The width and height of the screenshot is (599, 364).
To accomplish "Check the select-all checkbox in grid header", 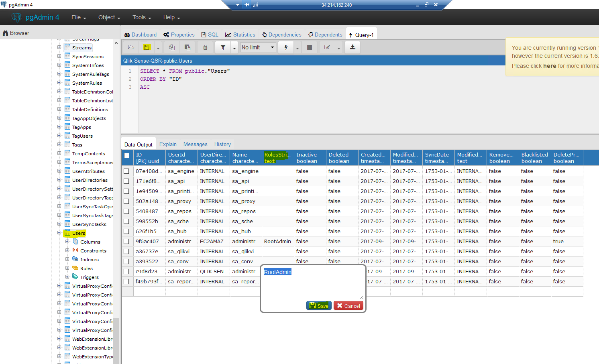I will [127, 156].
